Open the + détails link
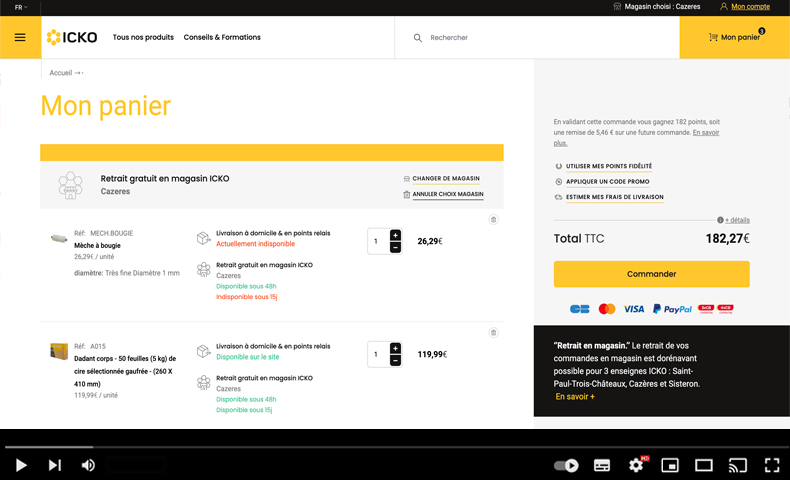Image resolution: width=790 pixels, height=480 pixels. 737,220
